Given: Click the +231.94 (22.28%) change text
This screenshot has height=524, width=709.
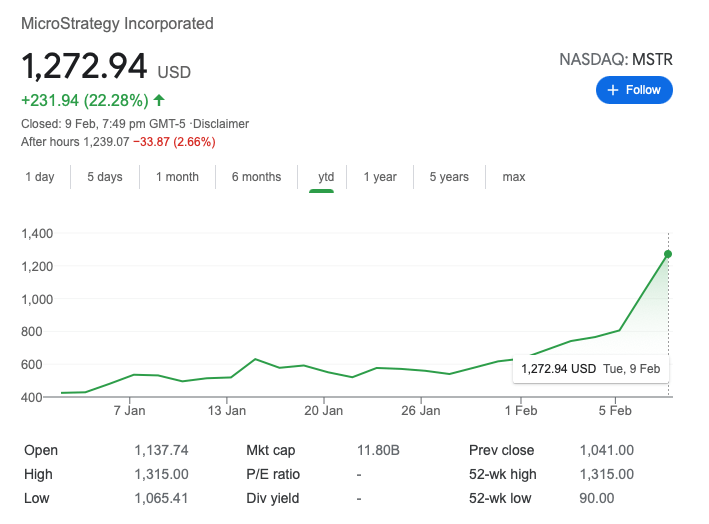Looking at the screenshot, I should pyautogui.click(x=85, y=100).
